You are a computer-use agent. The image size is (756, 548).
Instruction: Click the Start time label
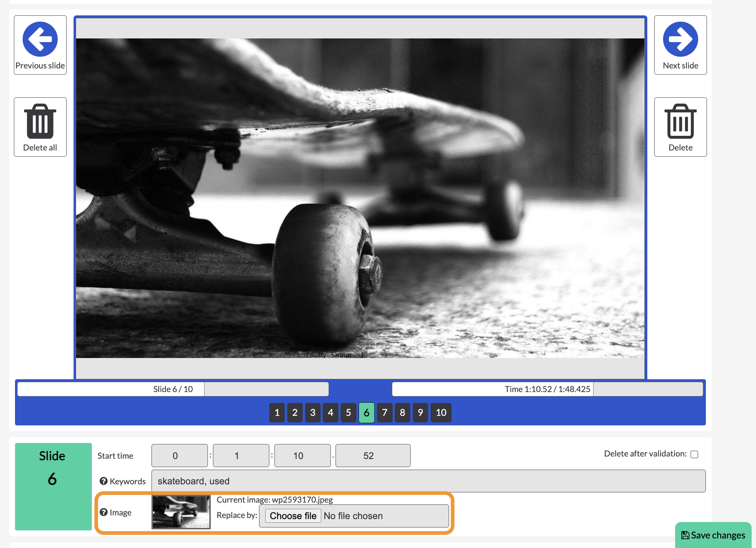pyautogui.click(x=115, y=456)
